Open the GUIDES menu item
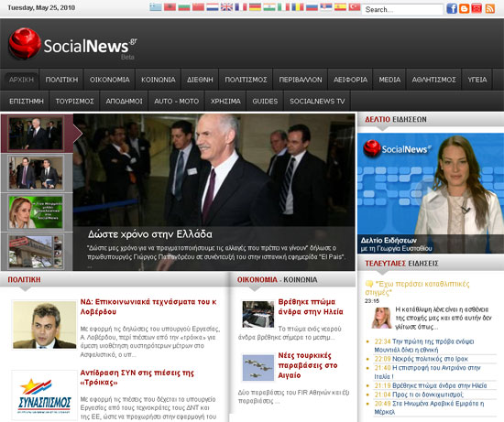Screen dimensions: 504x422 (x=265, y=102)
